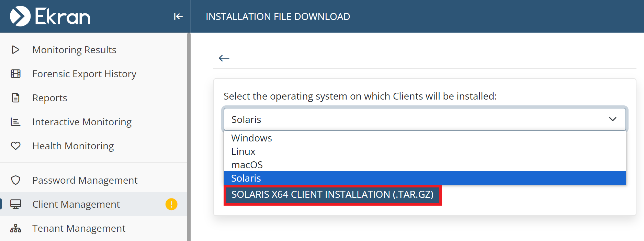Download Solaris x64 client installation tar.gz

[x=332, y=195]
